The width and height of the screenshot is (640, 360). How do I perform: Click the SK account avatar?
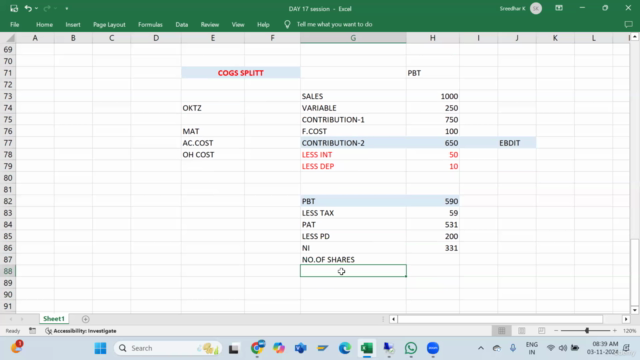536,9
